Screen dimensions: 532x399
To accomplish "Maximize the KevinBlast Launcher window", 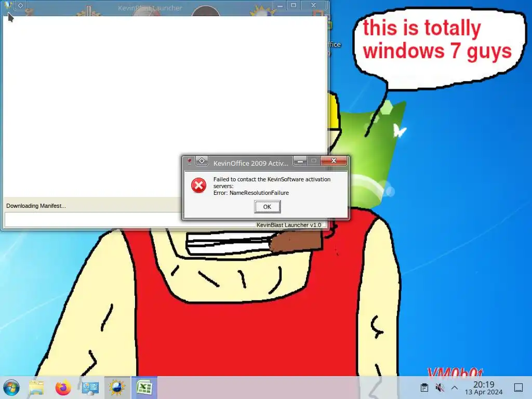I will coord(294,5).
